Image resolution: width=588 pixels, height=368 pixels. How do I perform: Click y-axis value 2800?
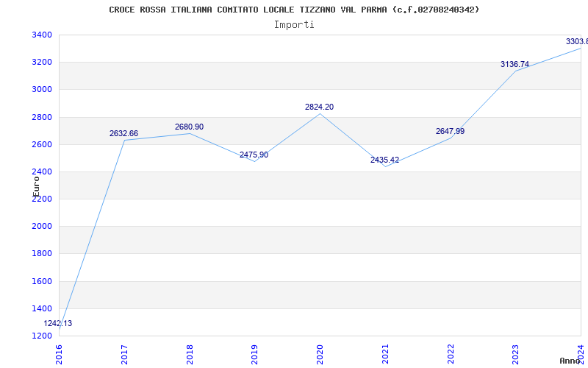pyautogui.click(x=41, y=117)
